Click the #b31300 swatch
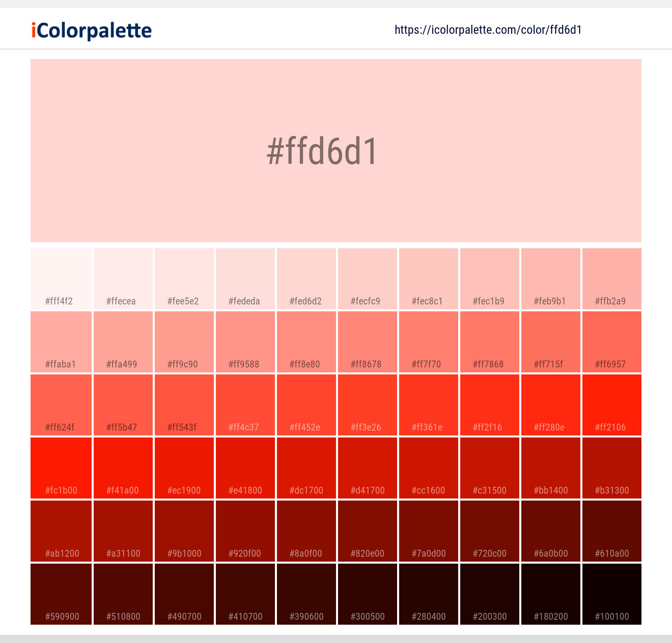672x643 pixels. click(x=611, y=468)
